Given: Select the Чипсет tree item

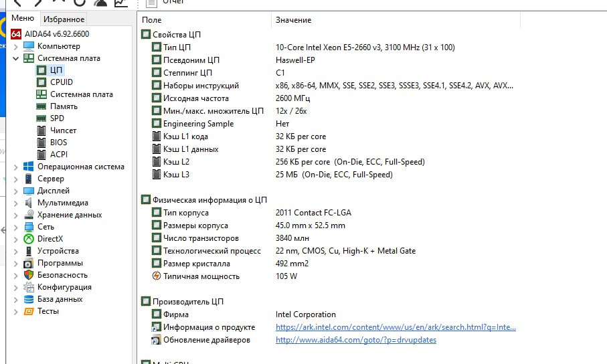Looking at the screenshot, I should (63, 130).
